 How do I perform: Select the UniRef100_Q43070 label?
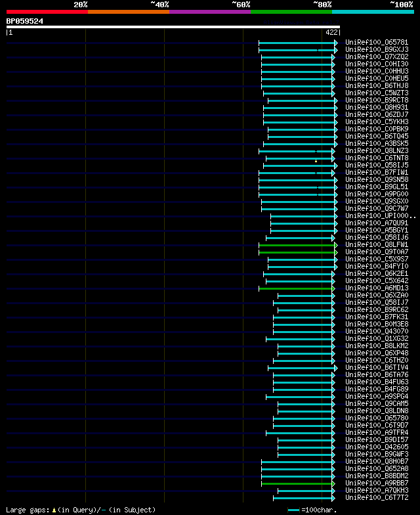pyautogui.click(x=377, y=331)
